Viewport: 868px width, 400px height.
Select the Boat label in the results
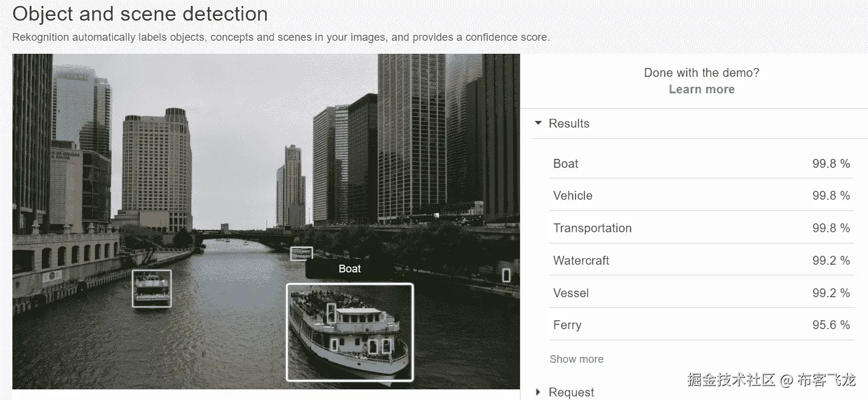point(565,164)
